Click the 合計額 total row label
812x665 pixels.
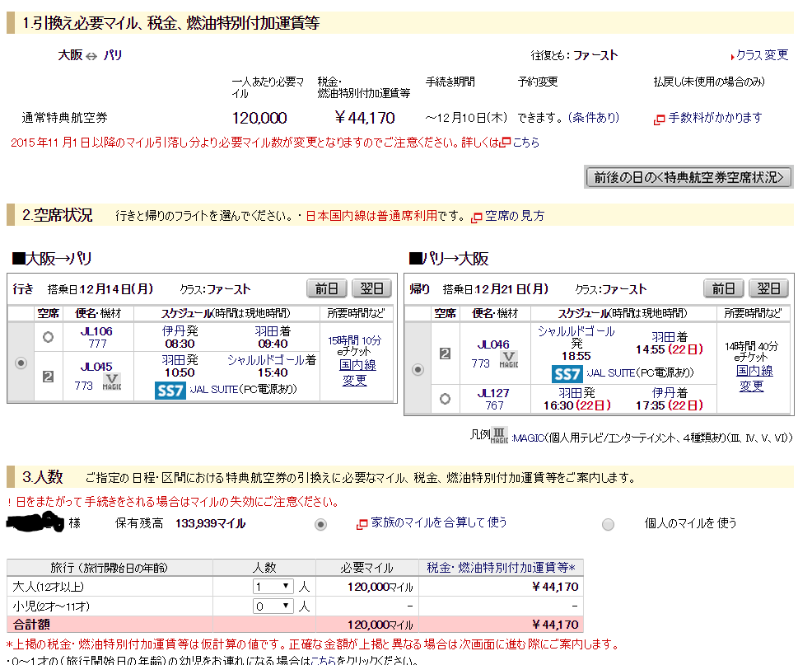[31, 625]
